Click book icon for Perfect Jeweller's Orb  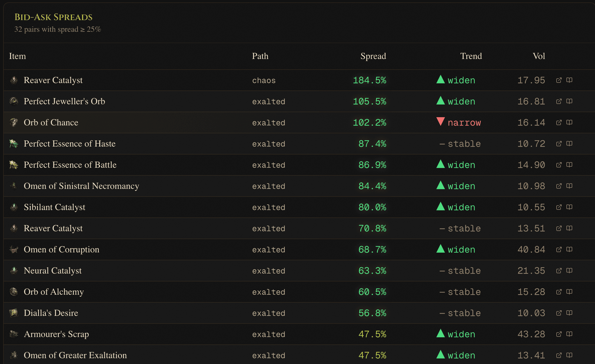[x=569, y=101]
